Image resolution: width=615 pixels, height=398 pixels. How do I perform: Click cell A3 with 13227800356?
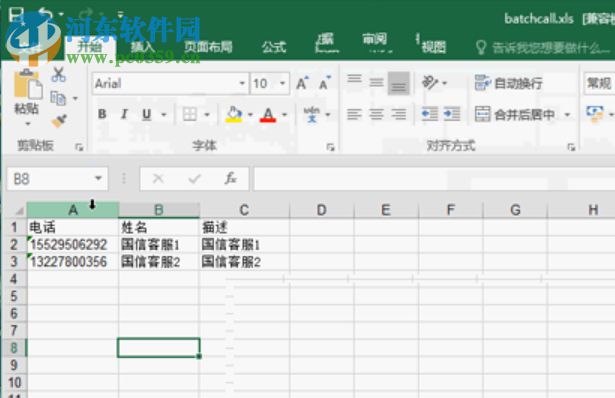[x=73, y=262]
